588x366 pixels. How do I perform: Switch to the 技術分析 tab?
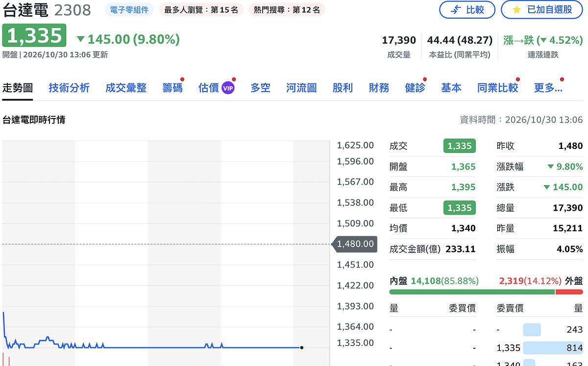click(x=69, y=88)
